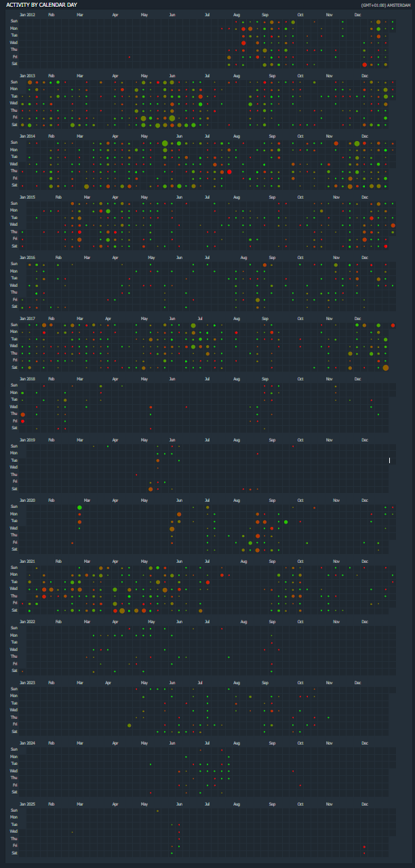Click the (GMT+01:00) AMSTERDAM timezone label
415x868 pixels.
click(x=387, y=5)
